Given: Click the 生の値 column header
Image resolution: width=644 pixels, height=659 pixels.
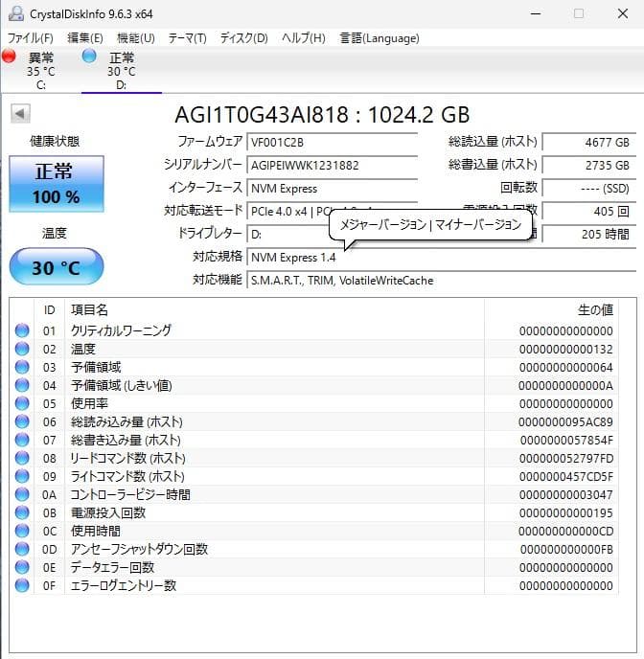Looking at the screenshot, I should (551, 310).
